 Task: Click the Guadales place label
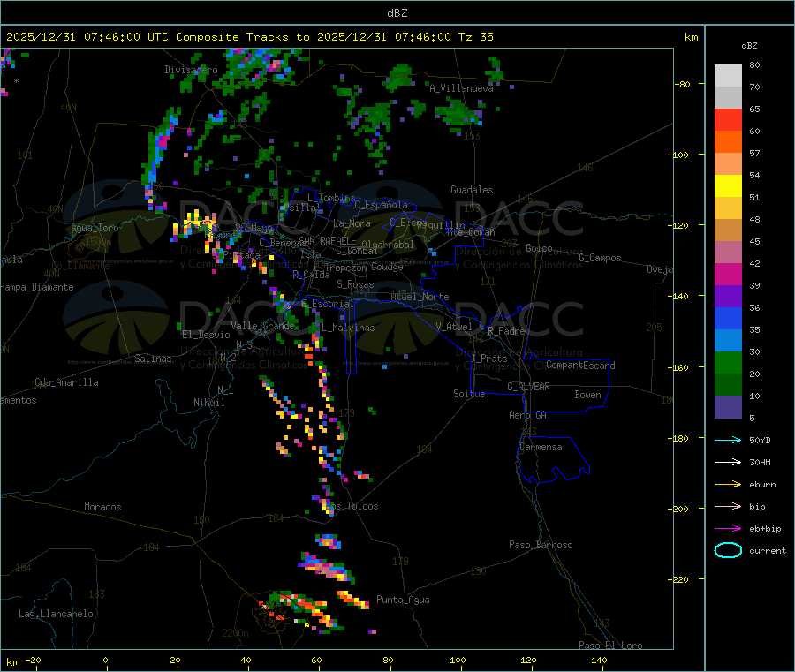[472, 190]
